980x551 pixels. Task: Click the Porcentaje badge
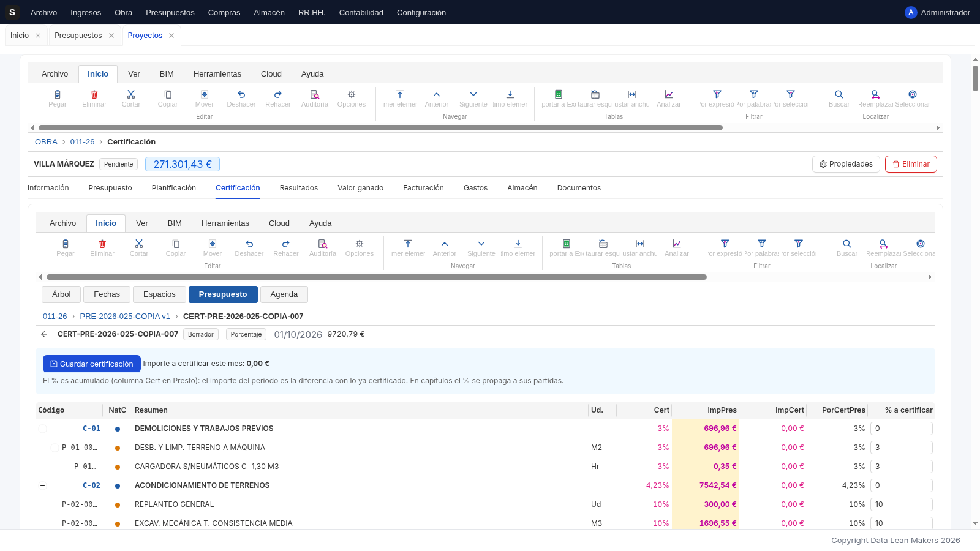[246, 334]
